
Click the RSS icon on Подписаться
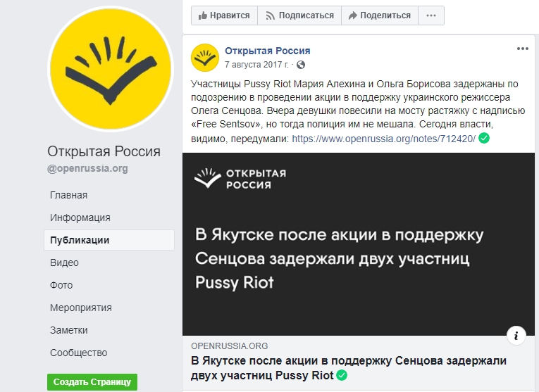pos(270,15)
